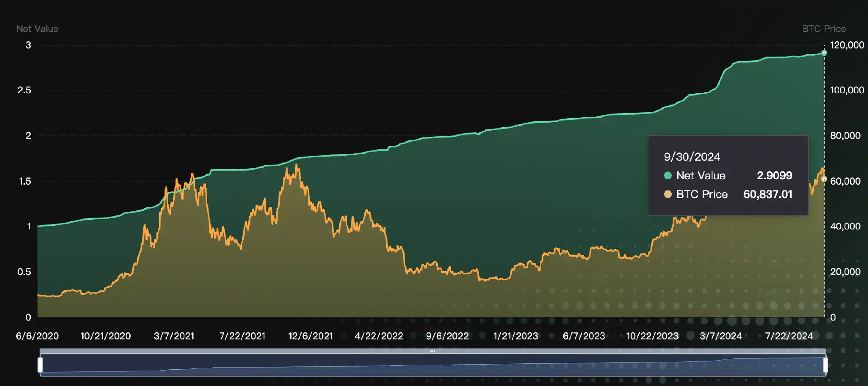This screenshot has width=868, height=386.
Task: Click the 60,837.01 BTC Price figure in tooltip
Action: point(768,195)
